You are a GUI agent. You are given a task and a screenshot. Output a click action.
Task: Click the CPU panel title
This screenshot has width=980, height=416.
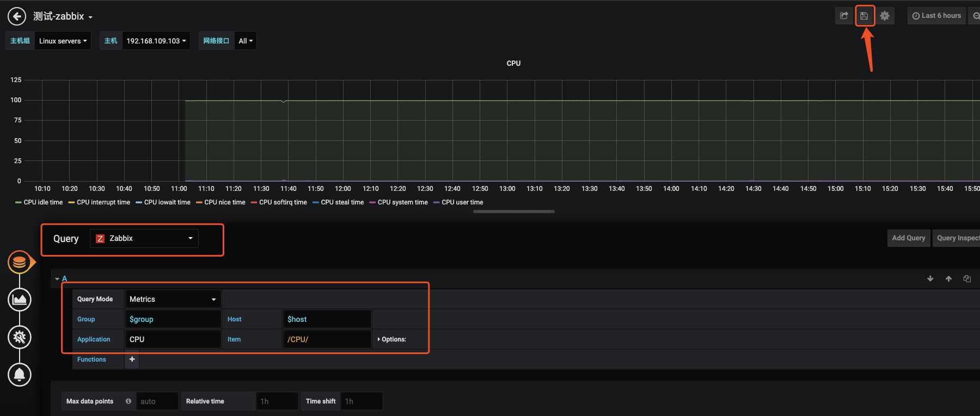click(513, 63)
